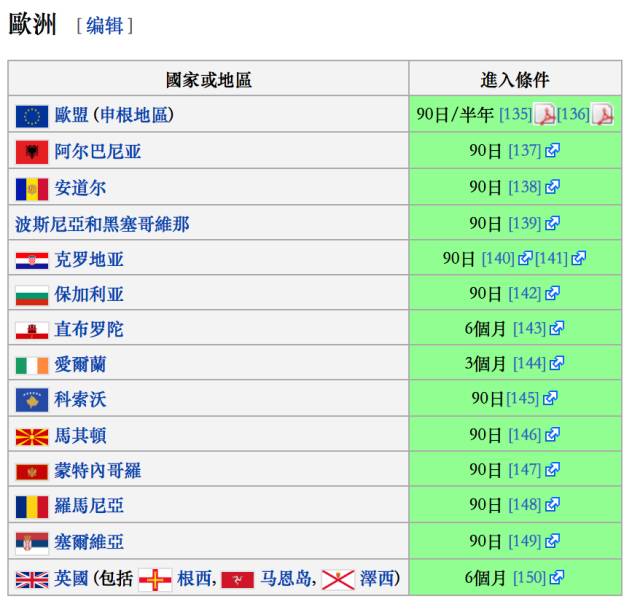Viewport: 640px width, 615px height.
Task: Open 波斯尼亞和黑塞哥維那 country link
Action: pyautogui.click(x=102, y=224)
